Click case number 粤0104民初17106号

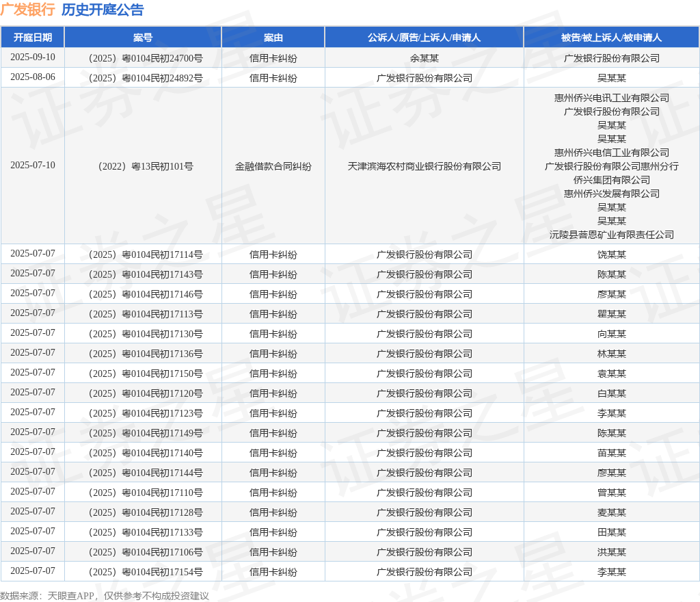click(x=146, y=552)
